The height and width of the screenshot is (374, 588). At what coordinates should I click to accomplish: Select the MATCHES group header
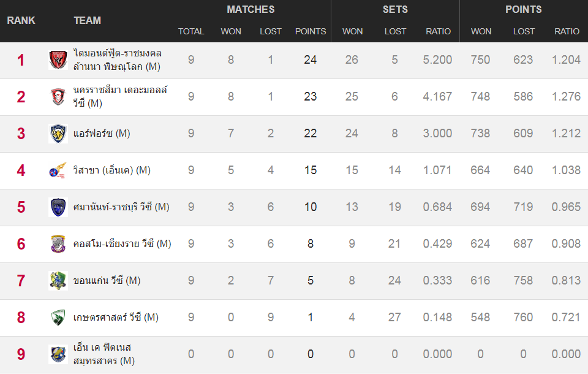251,9
